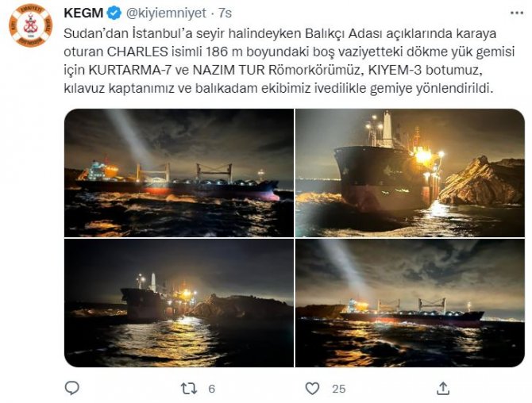Image resolution: width=532 pixels, height=403 pixels.
Task: Open the @kiyiemniyet handle link
Action: click(x=166, y=13)
